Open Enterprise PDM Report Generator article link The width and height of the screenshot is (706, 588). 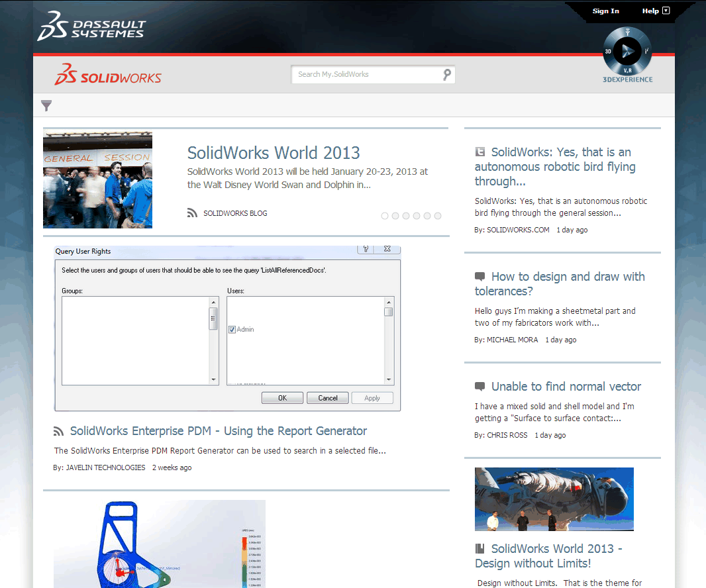click(x=218, y=431)
